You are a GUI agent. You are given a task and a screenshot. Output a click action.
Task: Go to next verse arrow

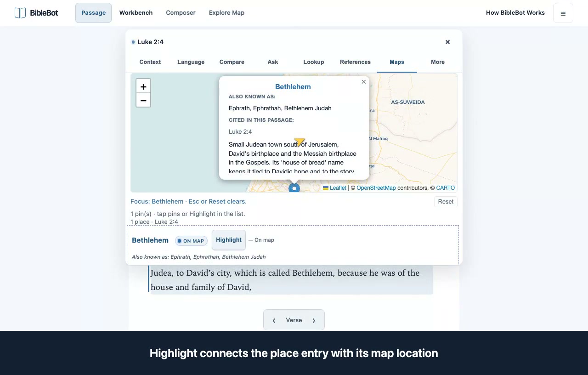coord(314,320)
